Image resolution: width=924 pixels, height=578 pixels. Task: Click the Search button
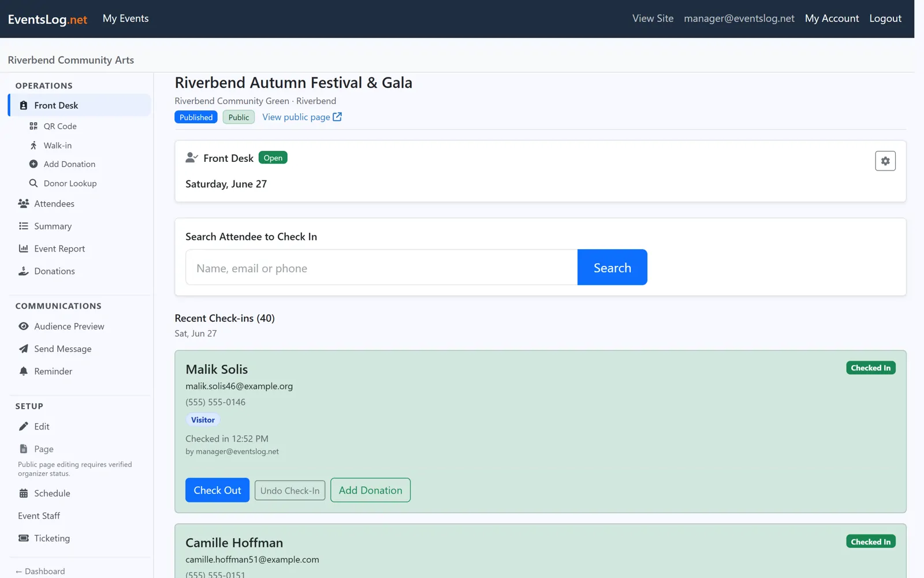click(612, 268)
